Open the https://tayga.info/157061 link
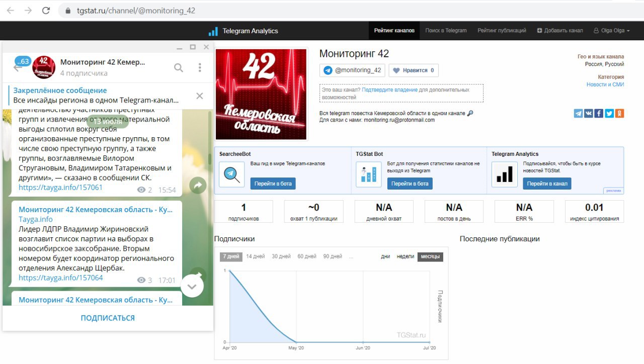The image size is (644, 364). (61, 188)
